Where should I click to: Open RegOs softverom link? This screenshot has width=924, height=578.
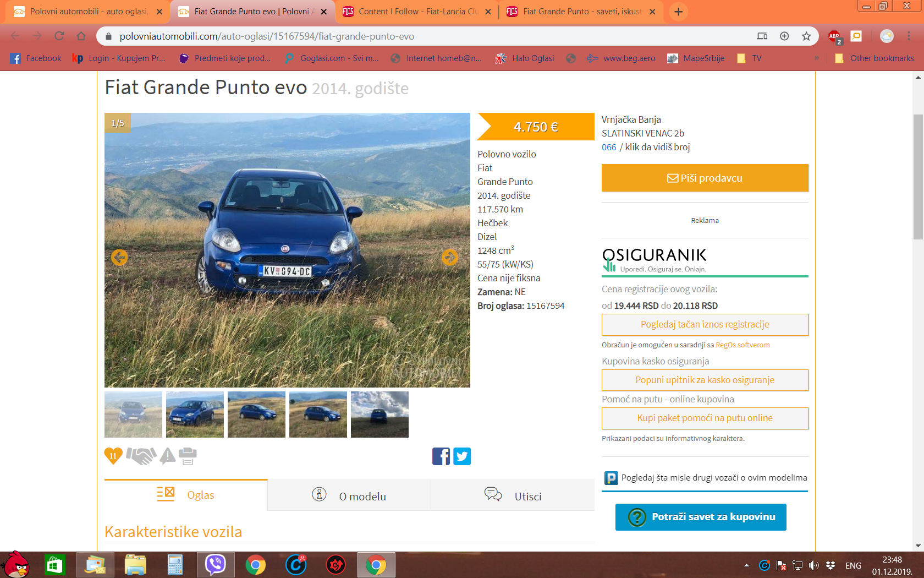743,345
